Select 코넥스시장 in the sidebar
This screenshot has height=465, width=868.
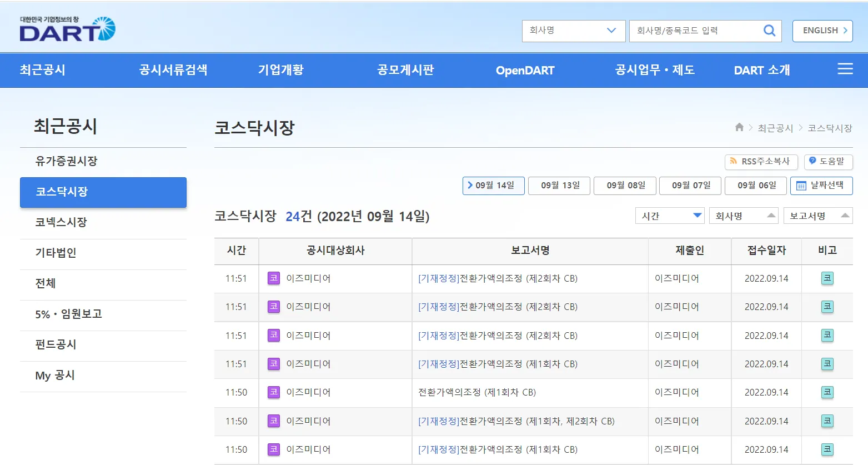103,222
